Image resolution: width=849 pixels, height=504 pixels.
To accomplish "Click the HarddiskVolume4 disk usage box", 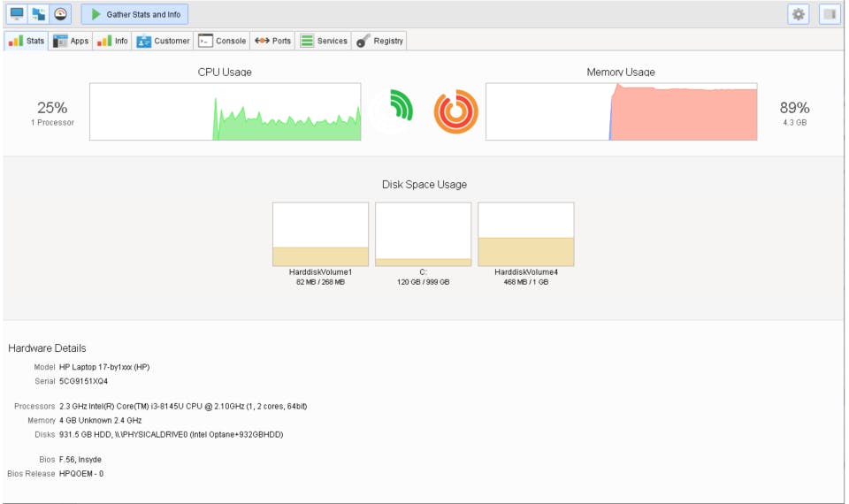I will 525,234.
